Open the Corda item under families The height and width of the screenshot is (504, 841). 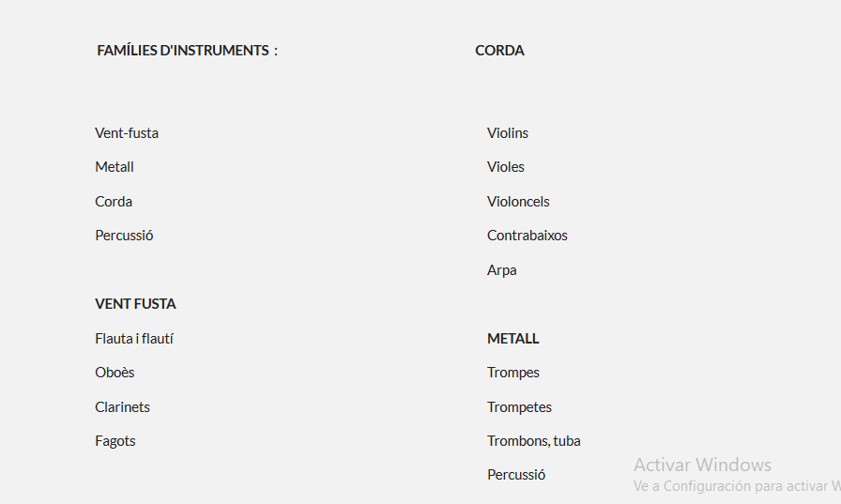pos(114,202)
